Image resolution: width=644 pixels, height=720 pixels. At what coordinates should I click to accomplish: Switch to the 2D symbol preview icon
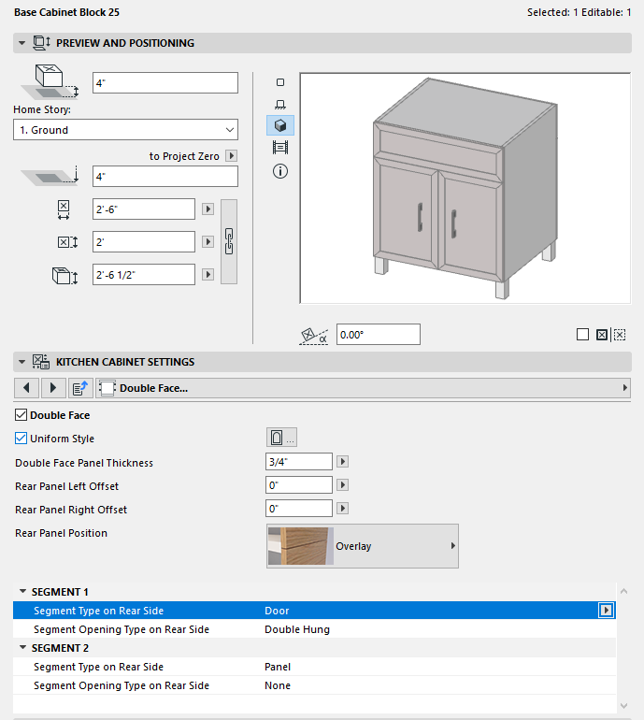click(x=280, y=82)
